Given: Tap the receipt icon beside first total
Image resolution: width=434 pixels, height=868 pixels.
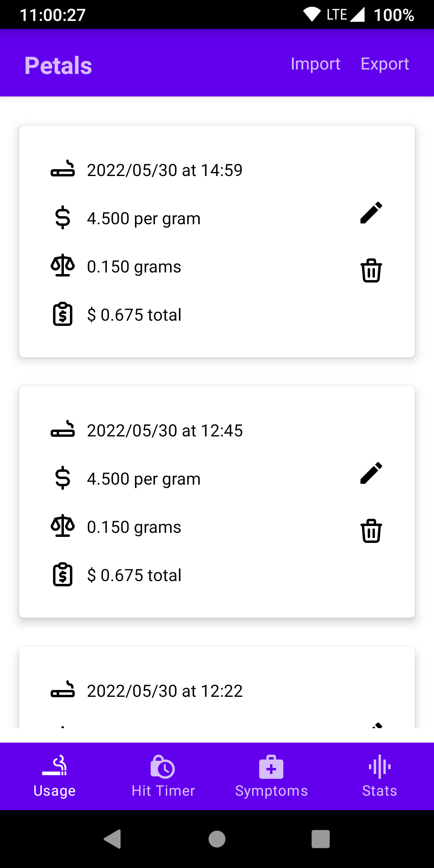Looking at the screenshot, I should click(x=63, y=314).
